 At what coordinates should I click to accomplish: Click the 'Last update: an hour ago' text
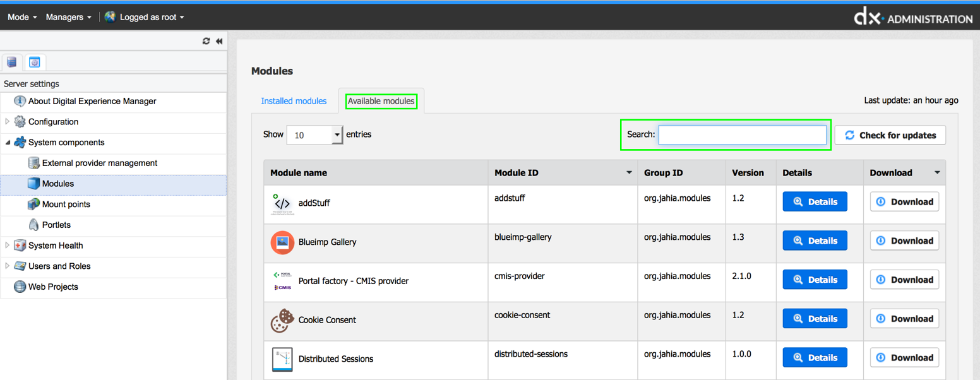pyautogui.click(x=911, y=100)
